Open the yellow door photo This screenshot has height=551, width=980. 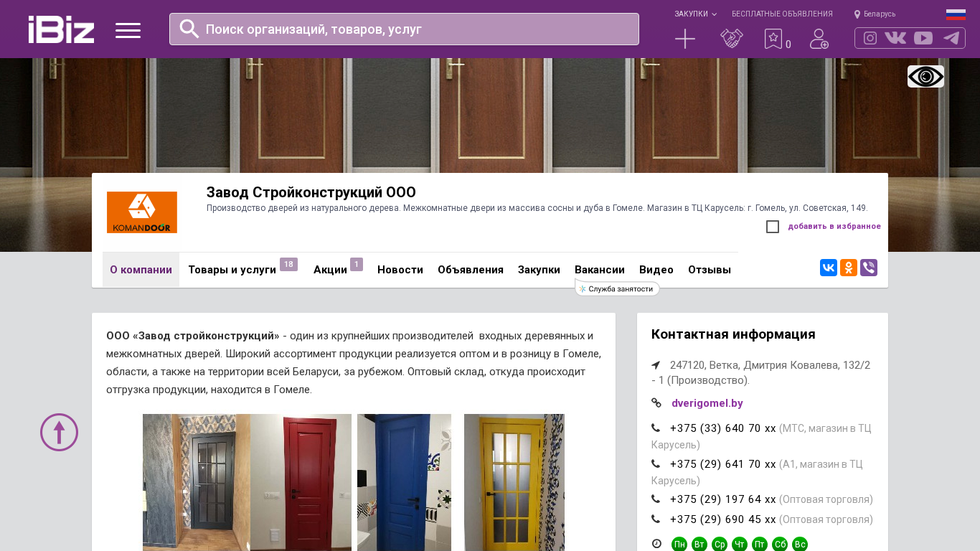(514, 482)
